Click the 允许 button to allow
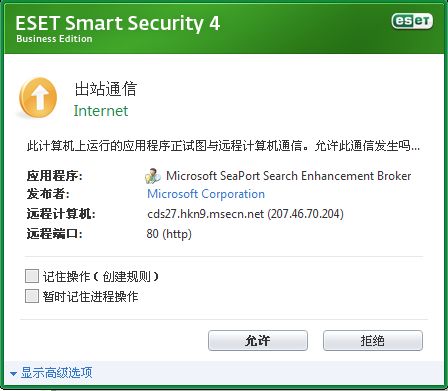This screenshot has height=391, width=448. point(258,340)
